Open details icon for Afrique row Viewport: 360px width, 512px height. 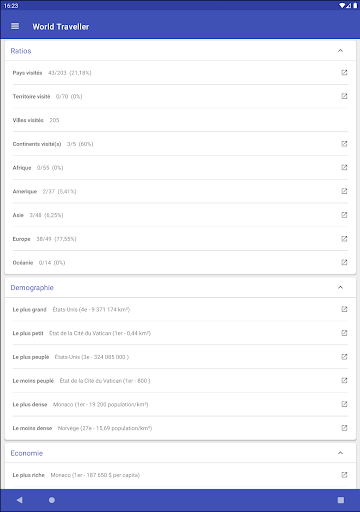pos(344,167)
